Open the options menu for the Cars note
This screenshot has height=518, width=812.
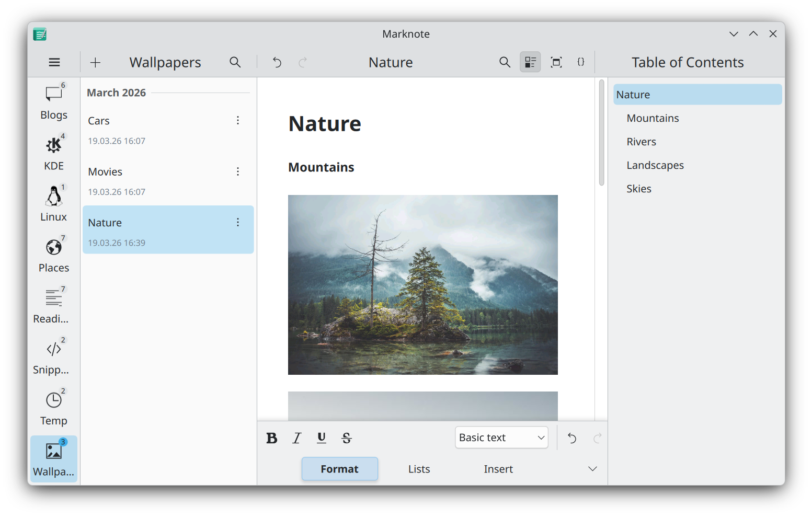tap(238, 120)
